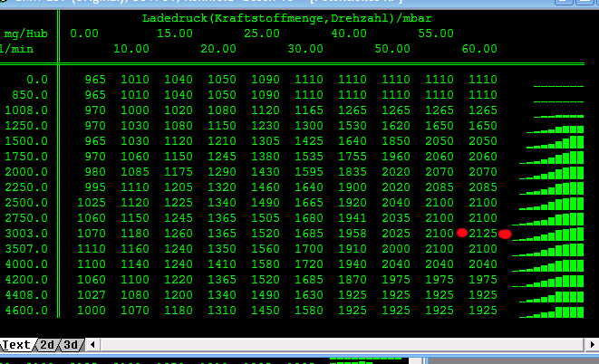This screenshot has height=364, width=599.
Task: Click the horizontal scrollbar left arrow
Action: (92, 345)
